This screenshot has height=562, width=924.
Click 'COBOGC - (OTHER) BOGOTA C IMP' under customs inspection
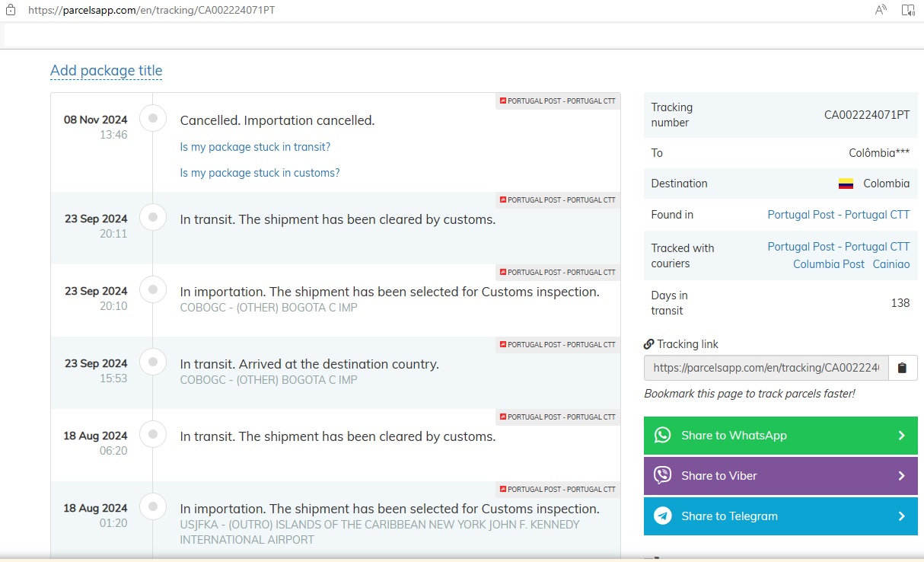pos(269,308)
